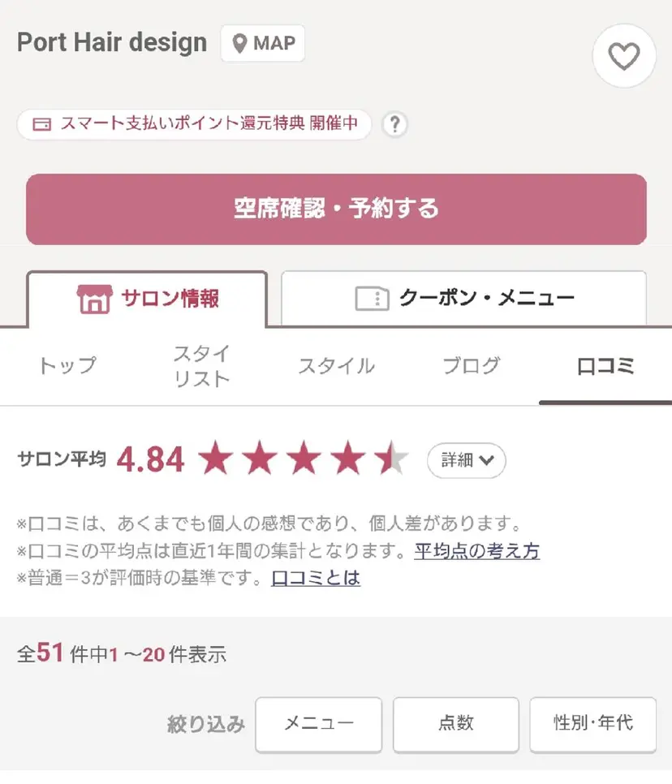
Task: Open the ブログ tab
Action: (x=471, y=365)
